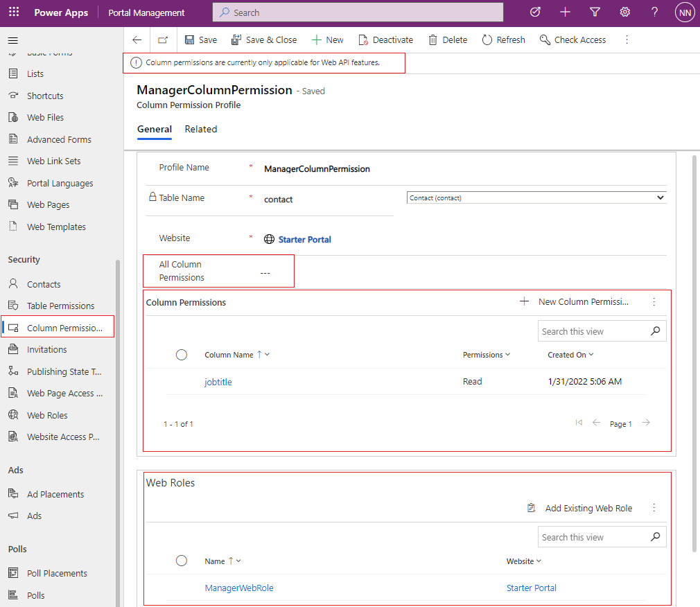The height and width of the screenshot is (607, 700).
Task: Open the help question mark icon
Action: point(654,12)
